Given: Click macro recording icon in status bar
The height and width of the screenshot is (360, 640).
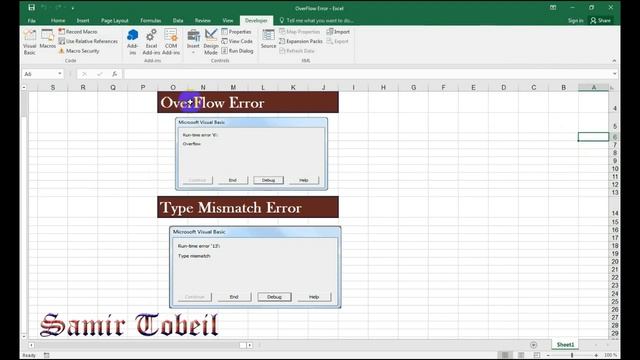Looking at the screenshot, I should click(47, 355).
